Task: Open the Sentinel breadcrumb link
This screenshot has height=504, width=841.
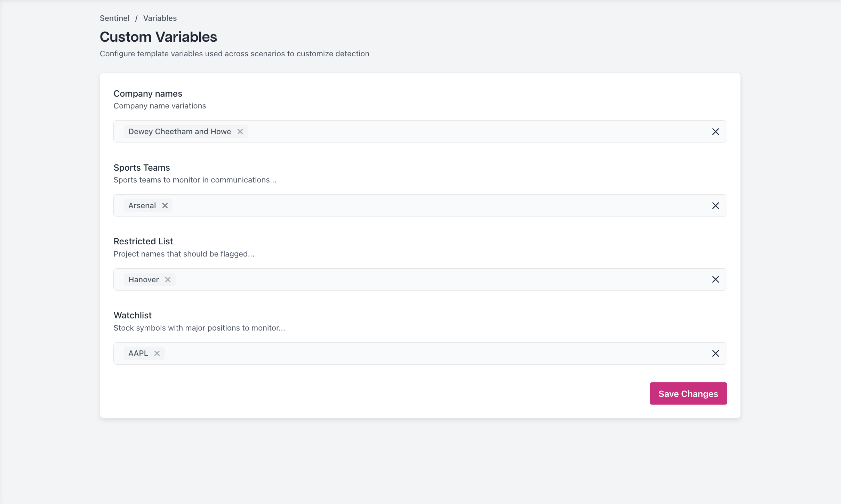Action: pos(114,18)
